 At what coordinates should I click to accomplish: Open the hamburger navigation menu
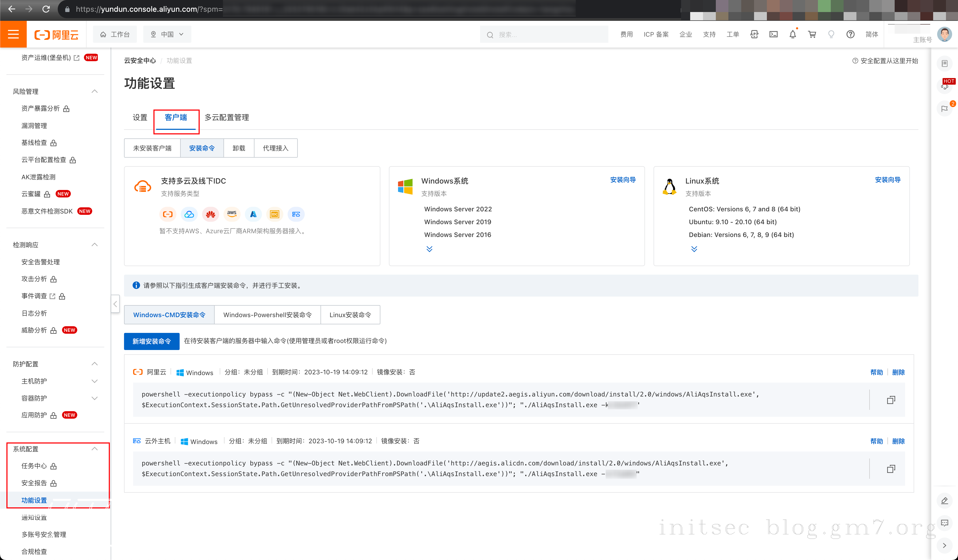pyautogui.click(x=13, y=34)
